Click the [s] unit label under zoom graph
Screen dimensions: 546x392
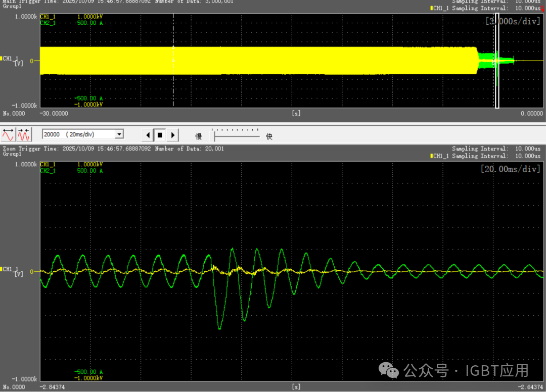pyautogui.click(x=296, y=387)
